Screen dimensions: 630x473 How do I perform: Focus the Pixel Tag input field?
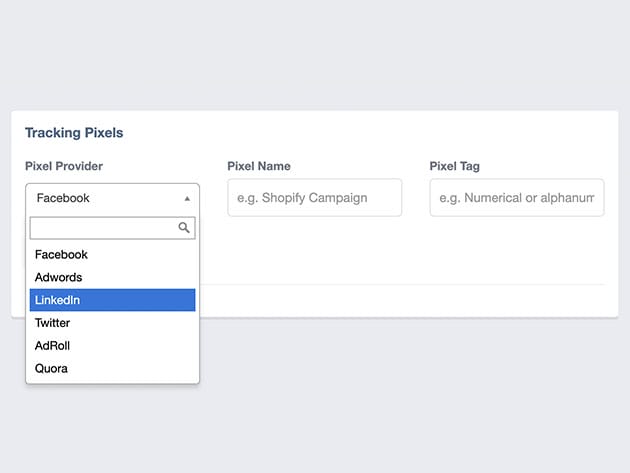516,198
